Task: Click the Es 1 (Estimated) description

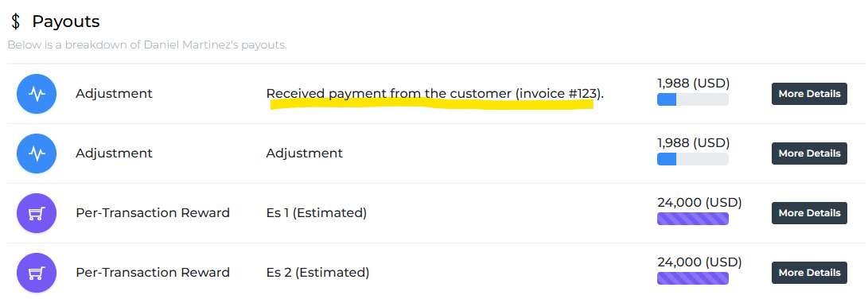Action: click(x=316, y=212)
